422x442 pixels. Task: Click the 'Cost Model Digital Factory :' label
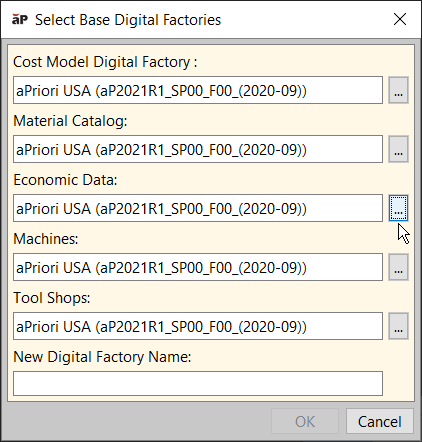coord(105,62)
